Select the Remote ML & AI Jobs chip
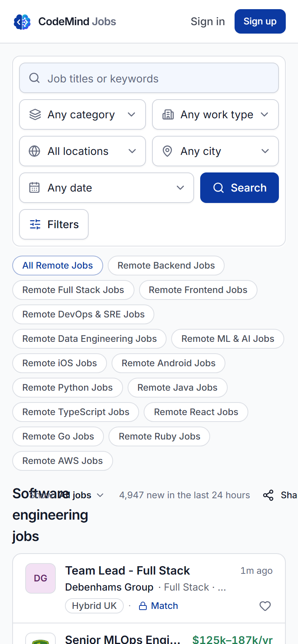 [228, 339]
